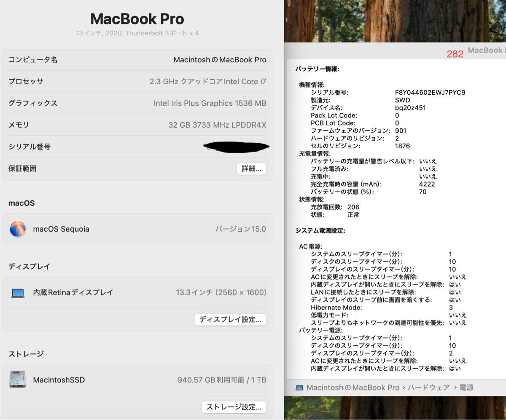
Task: Click the macOS Sequoia icon
Action: coord(18,229)
